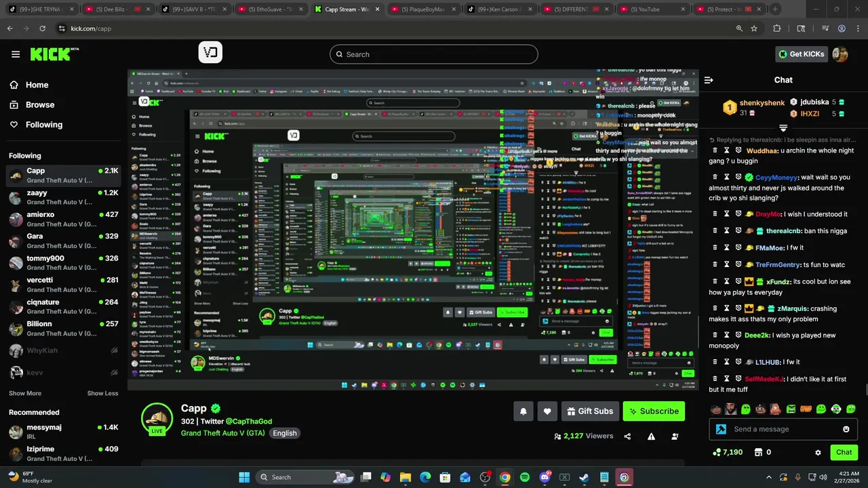Open the Windows Start menu
Screen dimensions: 868x488
pyautogui.click(x=244, y=477)
